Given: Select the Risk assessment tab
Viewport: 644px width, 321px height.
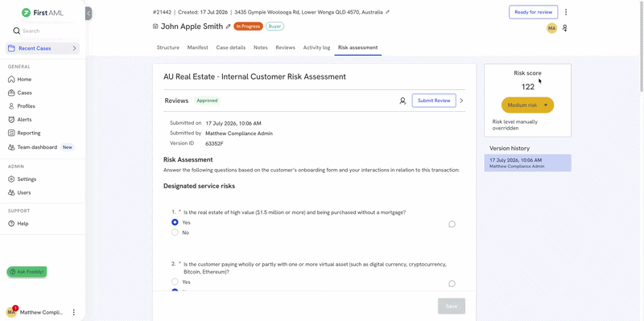Looking at the screenshot, I should (x=357, y=47).
